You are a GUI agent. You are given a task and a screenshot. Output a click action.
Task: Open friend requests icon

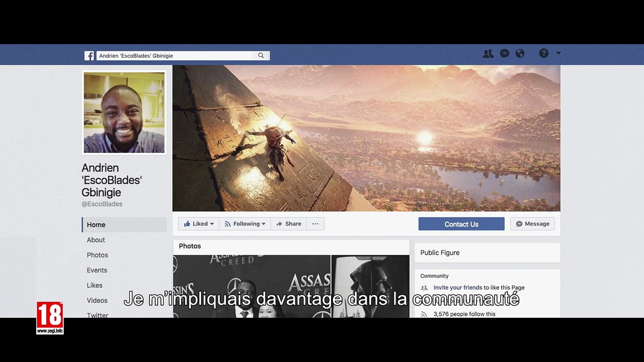(488, 54)
